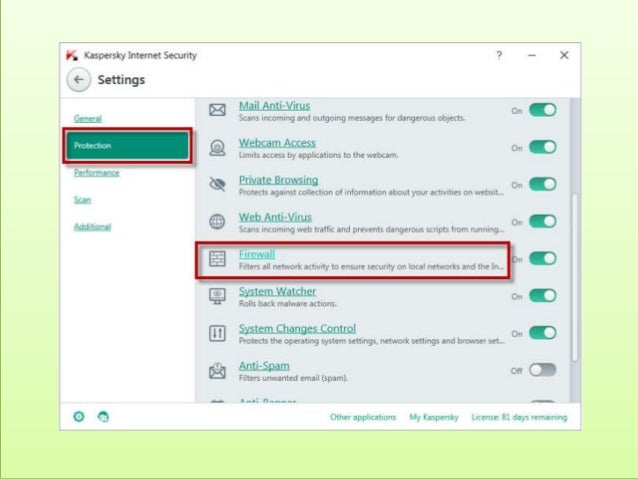
Task: Open My Kaspersky link
Action: pyautogui.click(x=434, y=417)
